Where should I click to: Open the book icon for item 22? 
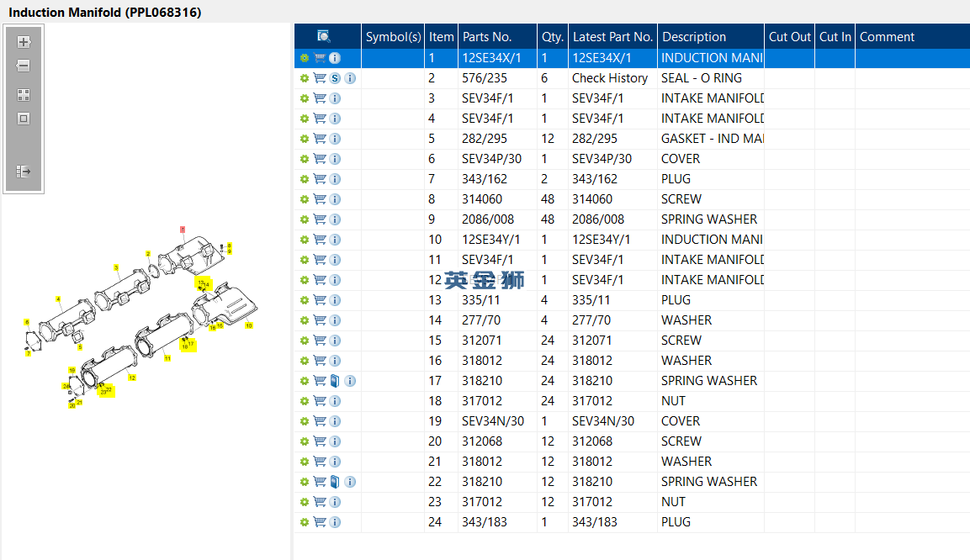click(335, 482)
